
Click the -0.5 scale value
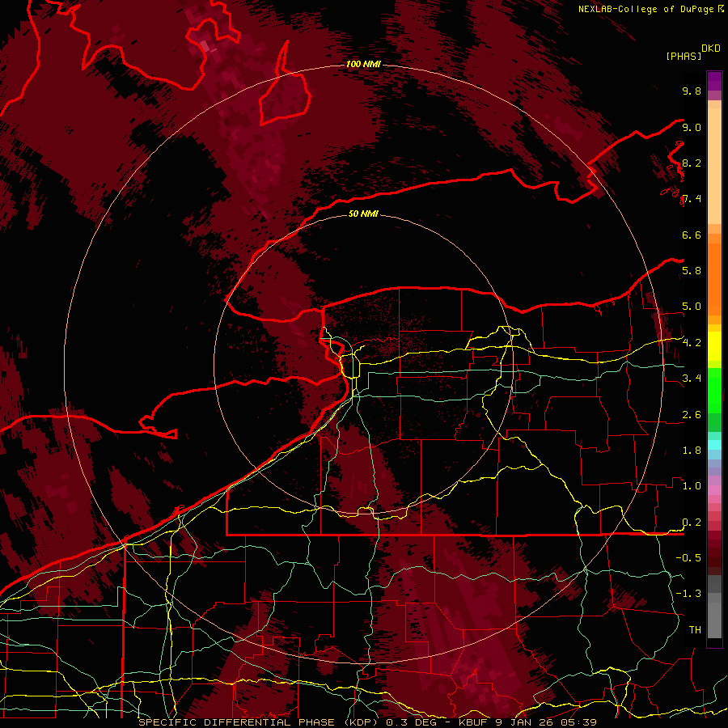[688, 557]
